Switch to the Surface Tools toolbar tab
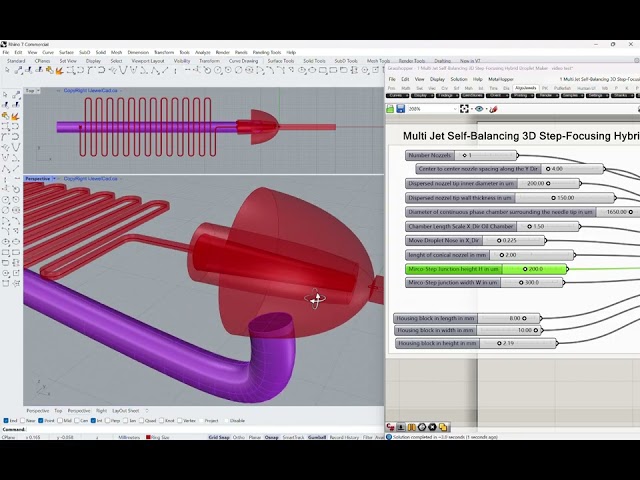This screenshot has height=480, width=640. click(281, 61)
